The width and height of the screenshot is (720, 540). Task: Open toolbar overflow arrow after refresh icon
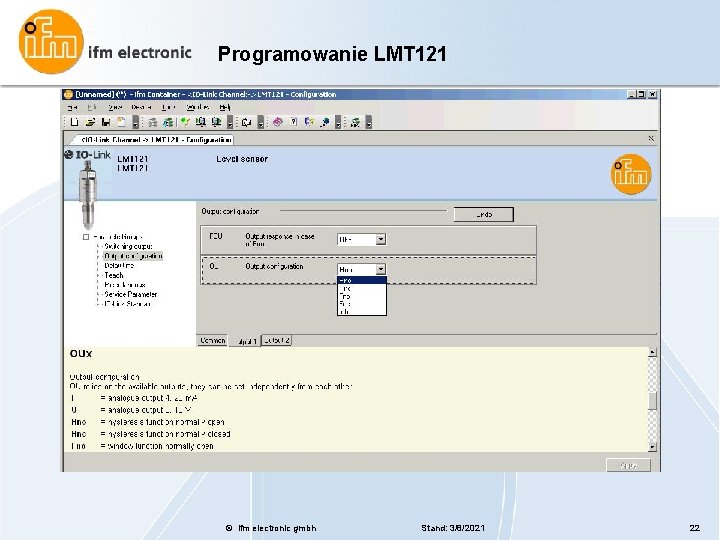click(x=260, y=122)
